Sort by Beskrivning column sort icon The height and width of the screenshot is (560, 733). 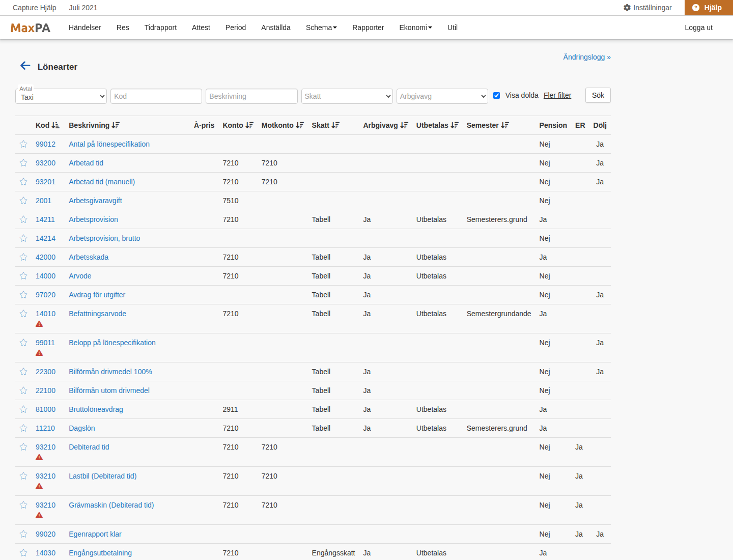(116, 125)
